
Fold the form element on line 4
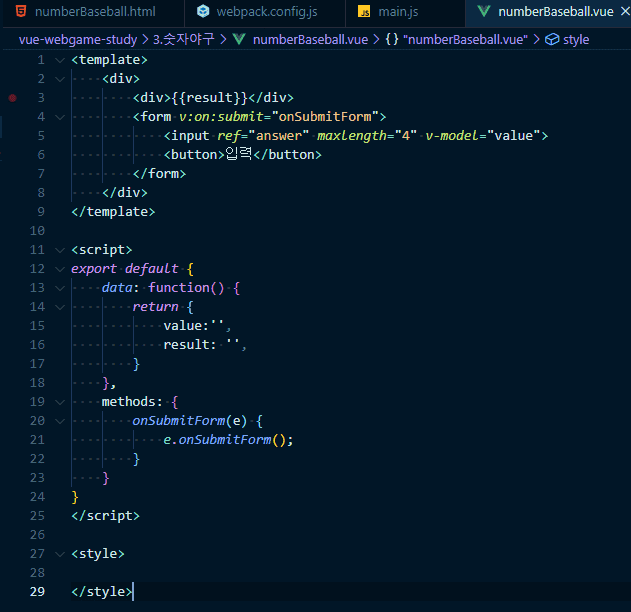click(x=60, y=117)
